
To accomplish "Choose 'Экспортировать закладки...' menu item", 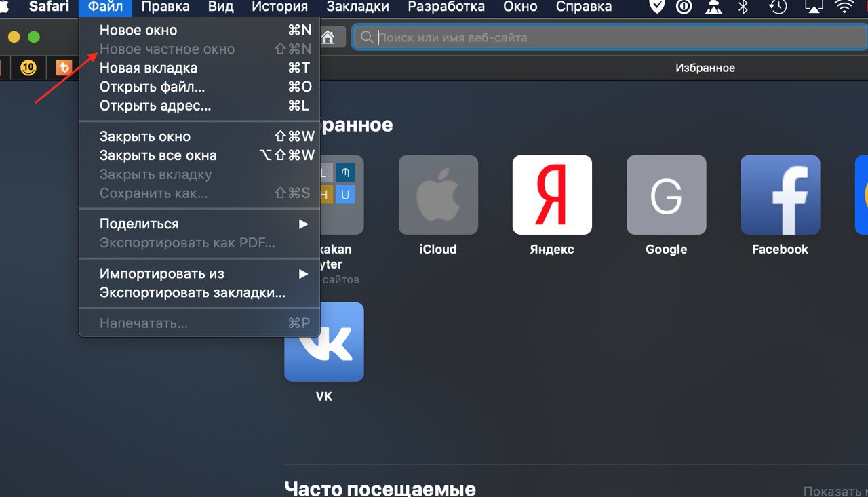I will coord(199,293).
